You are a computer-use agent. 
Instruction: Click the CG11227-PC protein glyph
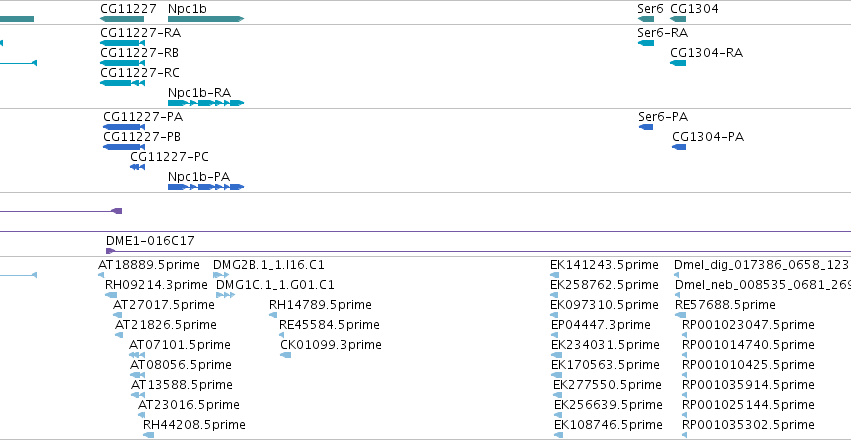tap(138, 167)
